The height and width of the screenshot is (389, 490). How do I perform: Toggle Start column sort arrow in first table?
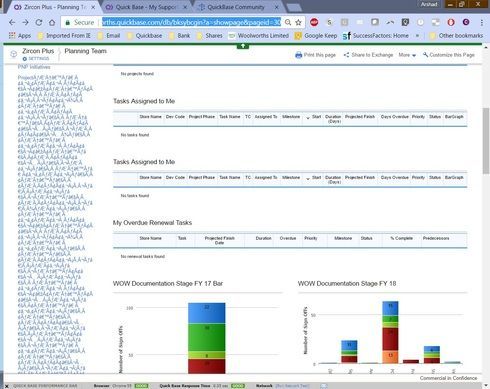[x=308, y=118]
